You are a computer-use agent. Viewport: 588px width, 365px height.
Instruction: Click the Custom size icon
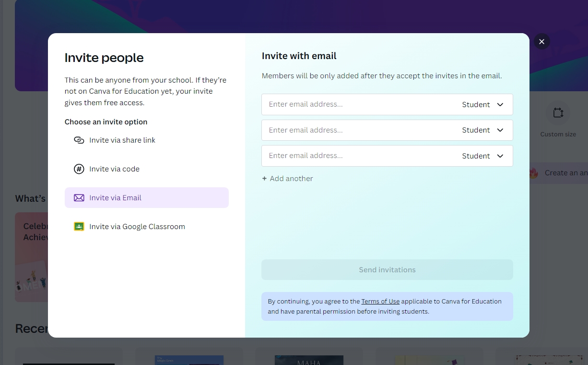(558, 113)
